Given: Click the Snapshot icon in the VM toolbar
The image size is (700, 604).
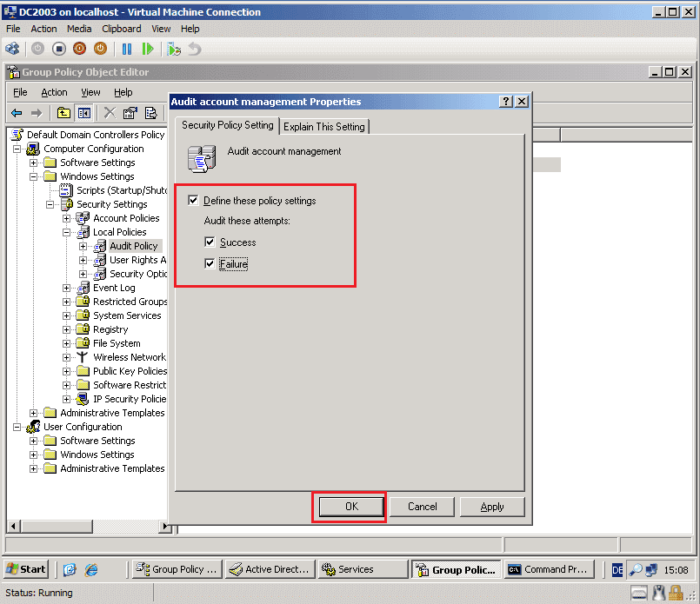Looking at the screenshot, I should click(173, 49).
